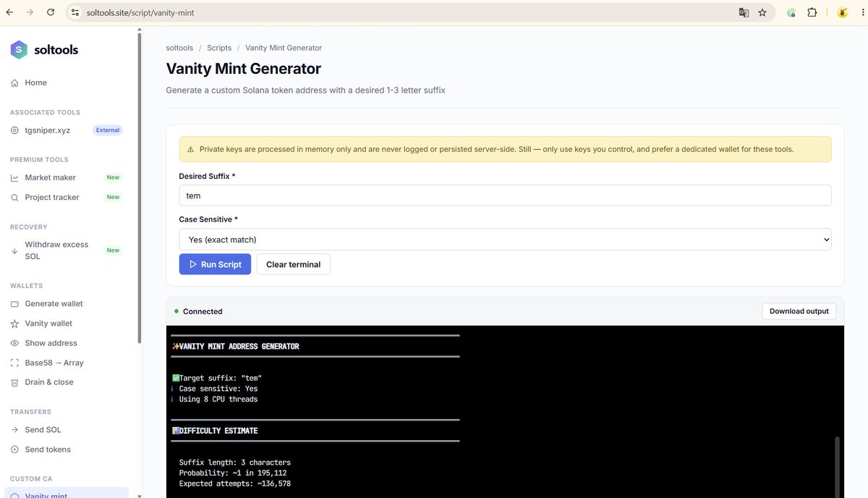Click the soltools brand name
This screenshot has height=498, width=868.
coord(56,50)
